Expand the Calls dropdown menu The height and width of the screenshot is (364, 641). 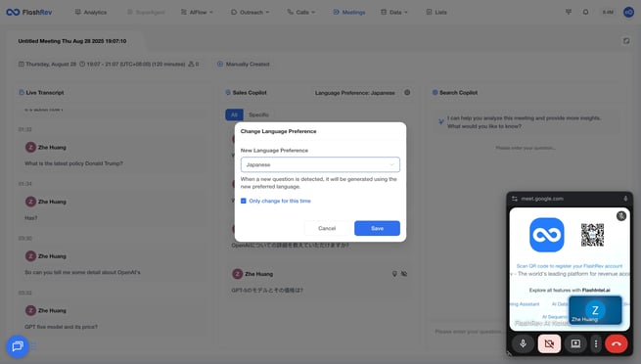[301, 13]
